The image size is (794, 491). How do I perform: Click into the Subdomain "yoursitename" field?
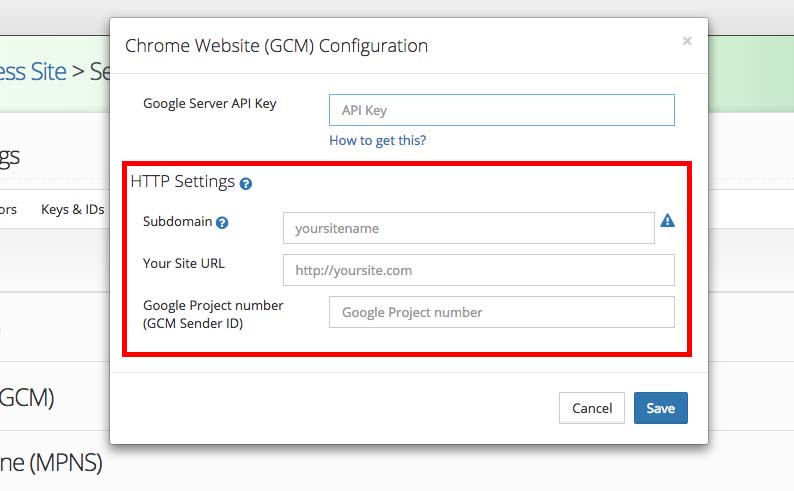[x=468, y=228]
